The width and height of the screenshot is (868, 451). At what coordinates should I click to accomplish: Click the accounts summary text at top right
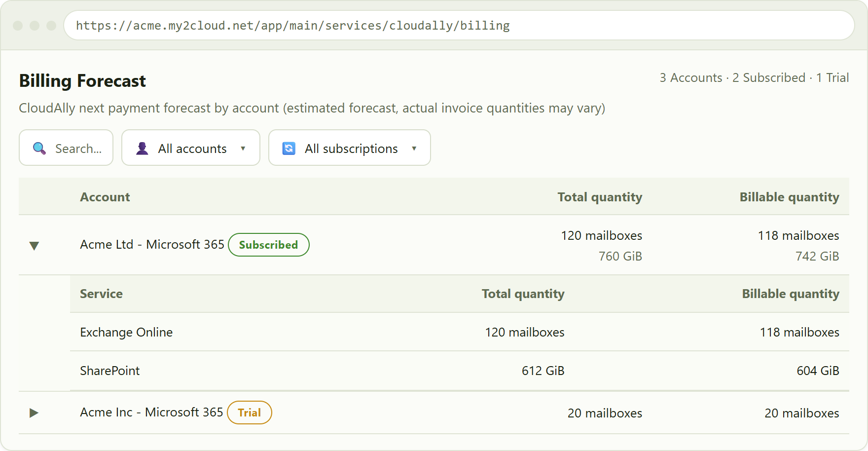coord(755,78)
